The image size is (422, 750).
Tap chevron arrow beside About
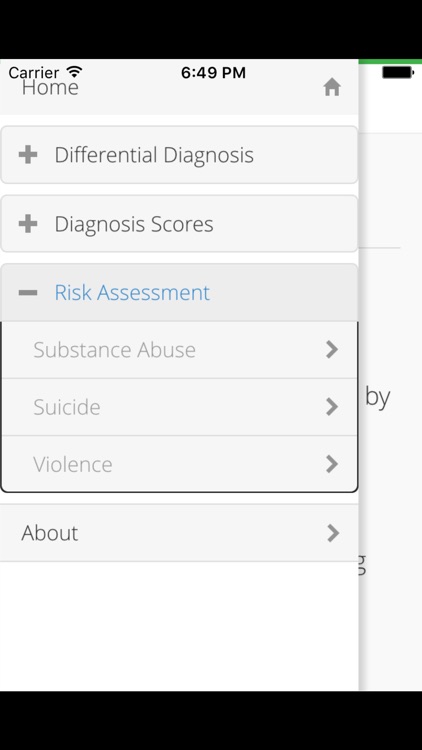click(x=333, y=533)
